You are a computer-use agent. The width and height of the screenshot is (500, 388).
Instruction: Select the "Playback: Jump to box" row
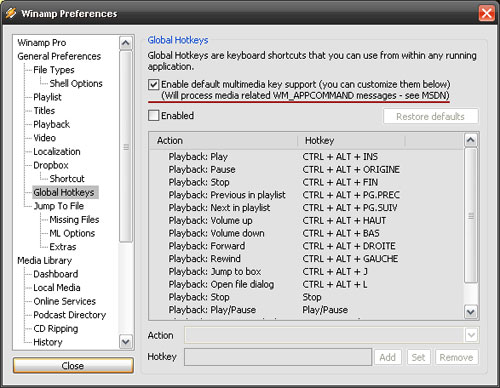(x=307, y=272)
